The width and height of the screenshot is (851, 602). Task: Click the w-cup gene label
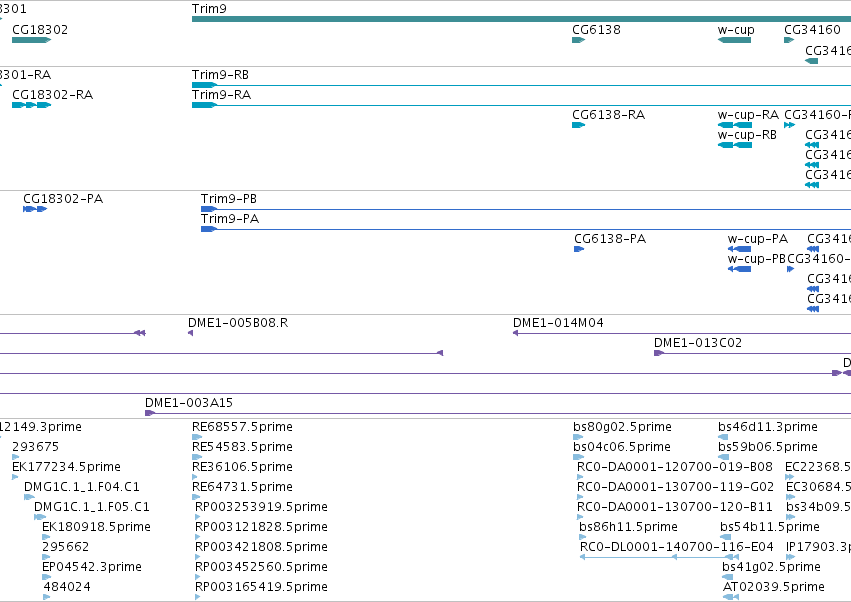pos(736,30)
